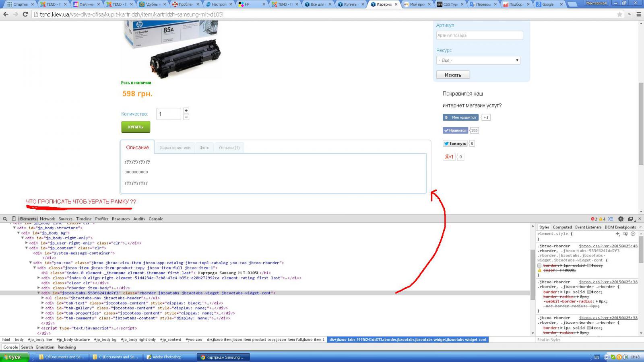This screenshot has height=362, width=644.
Task: Show the console drawer icon
Action: coord(611,219)
